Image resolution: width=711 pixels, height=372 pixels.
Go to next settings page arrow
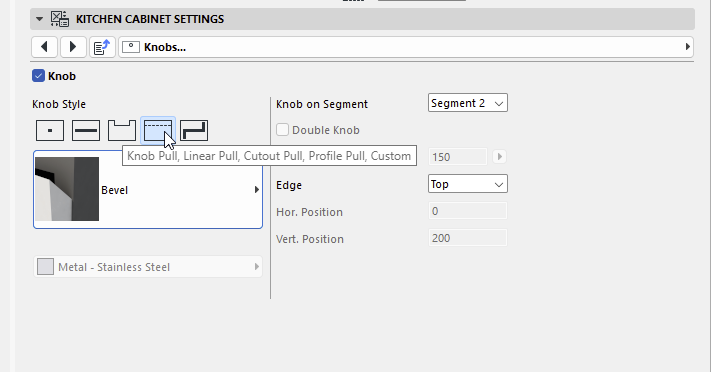[73, 47]
